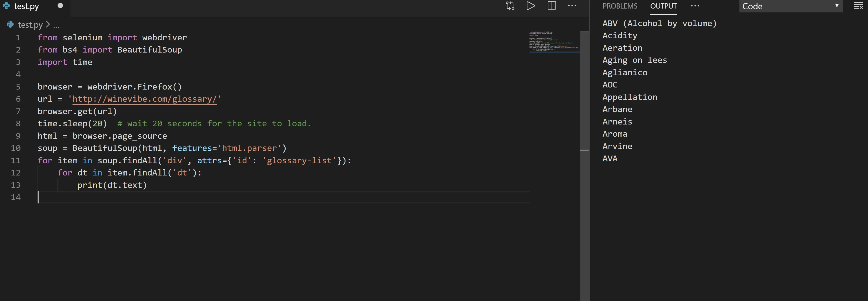868x301 pixels.
Task: Click output line 'Arneis'
Action: [x=617, y=122]
